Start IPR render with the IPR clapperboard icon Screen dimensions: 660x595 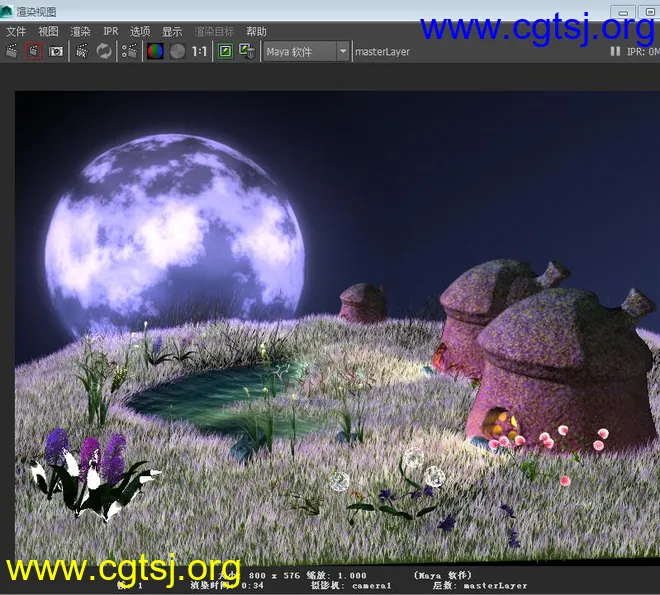[x=82, y=51]
